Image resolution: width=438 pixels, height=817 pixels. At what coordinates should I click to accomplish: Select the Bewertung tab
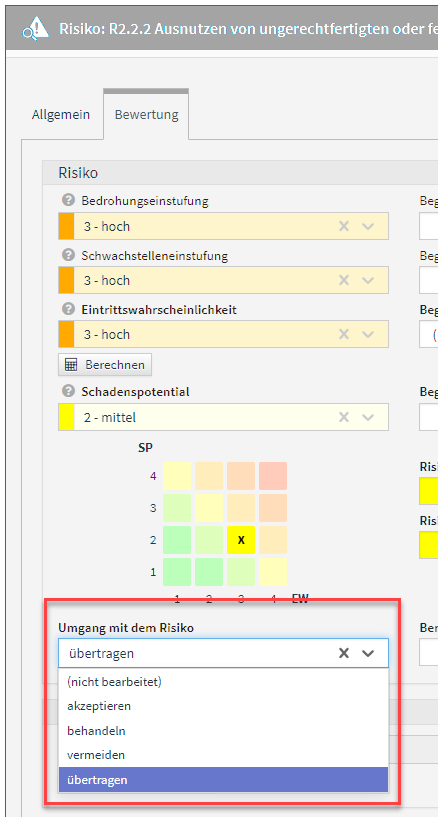point(146,114)
